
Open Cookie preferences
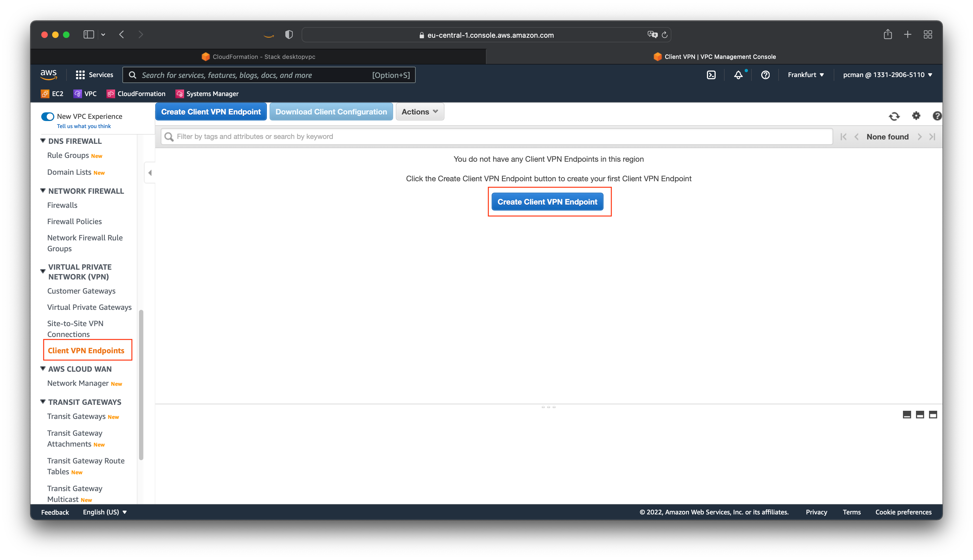click(903, 512)
